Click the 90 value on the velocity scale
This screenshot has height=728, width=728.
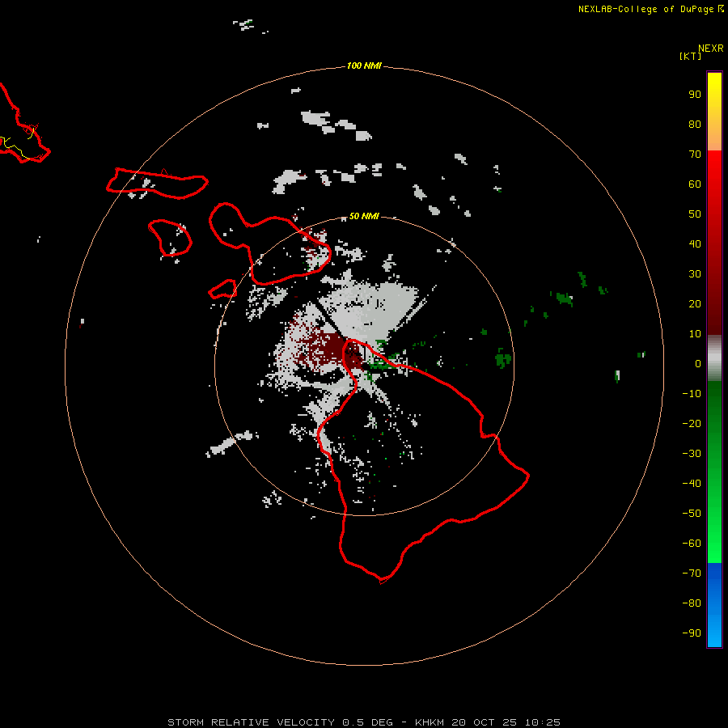click(695, 95)
